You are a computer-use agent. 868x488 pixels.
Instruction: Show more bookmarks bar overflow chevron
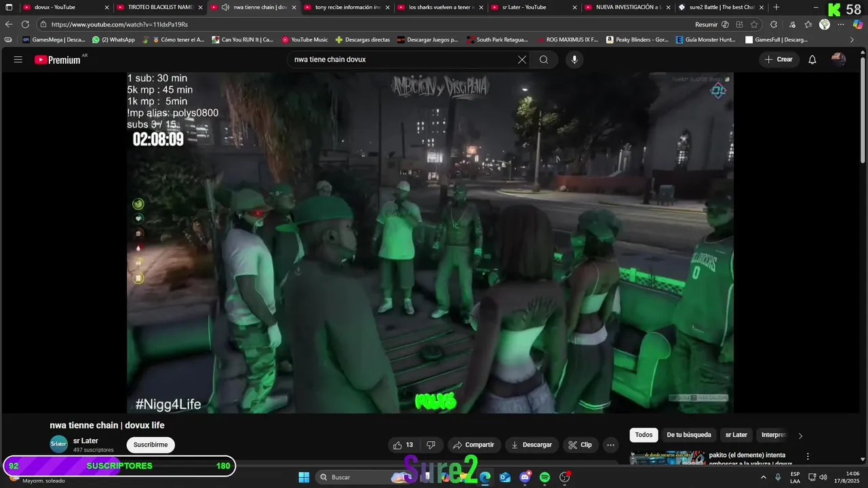click(852, 40)
